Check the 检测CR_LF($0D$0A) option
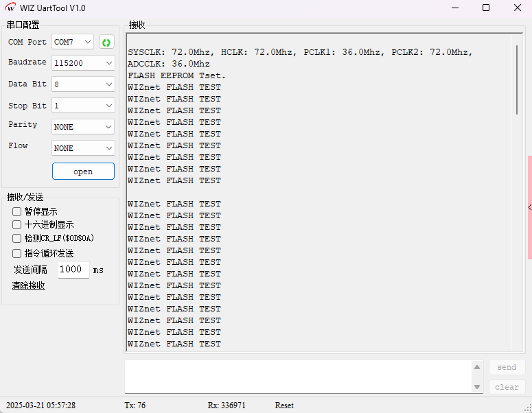532x413 pixels. tap(17, 239)
